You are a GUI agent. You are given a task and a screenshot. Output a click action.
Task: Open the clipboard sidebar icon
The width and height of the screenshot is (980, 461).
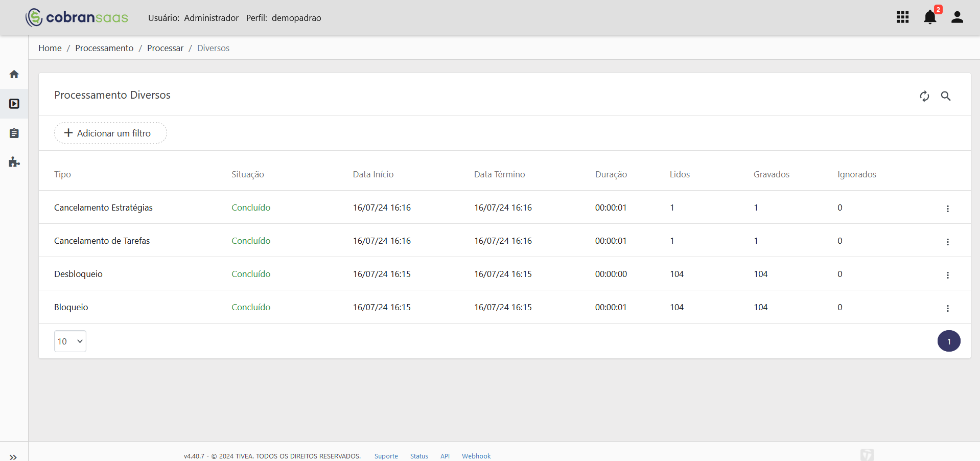(x=14, y=133)
